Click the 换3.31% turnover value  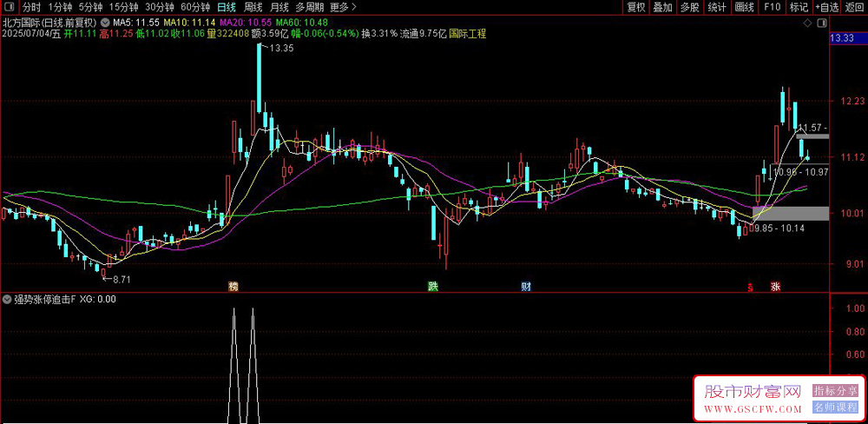379,34
